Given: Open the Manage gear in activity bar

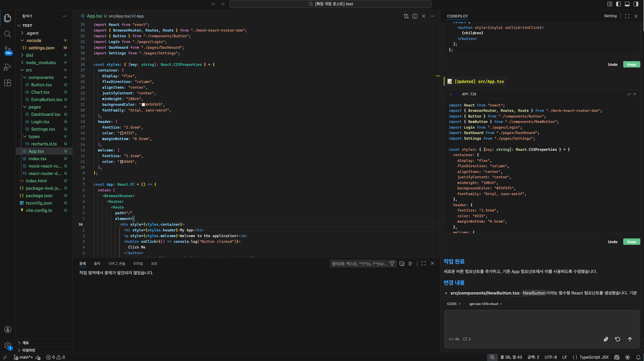Looking at the screenshot, I should 8,346.
